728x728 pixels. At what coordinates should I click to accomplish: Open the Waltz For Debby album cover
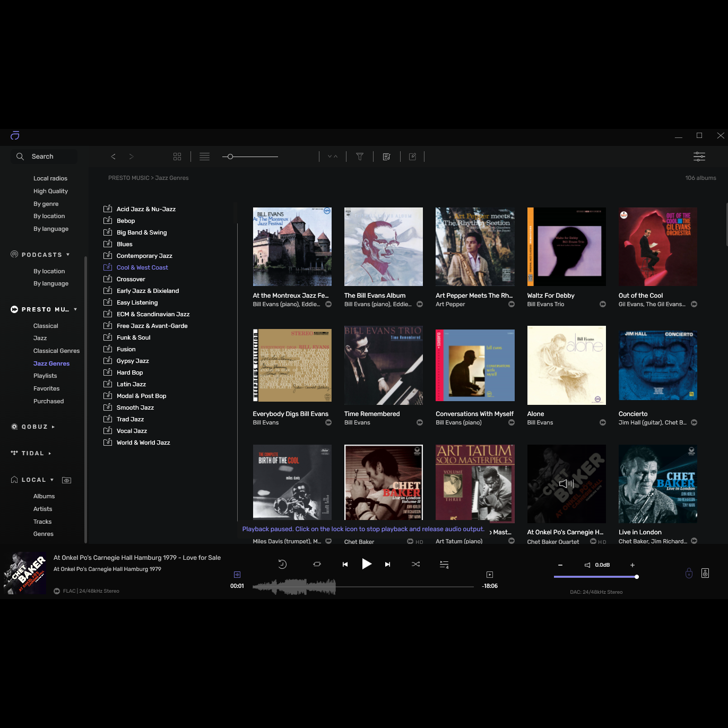(566, 247)
